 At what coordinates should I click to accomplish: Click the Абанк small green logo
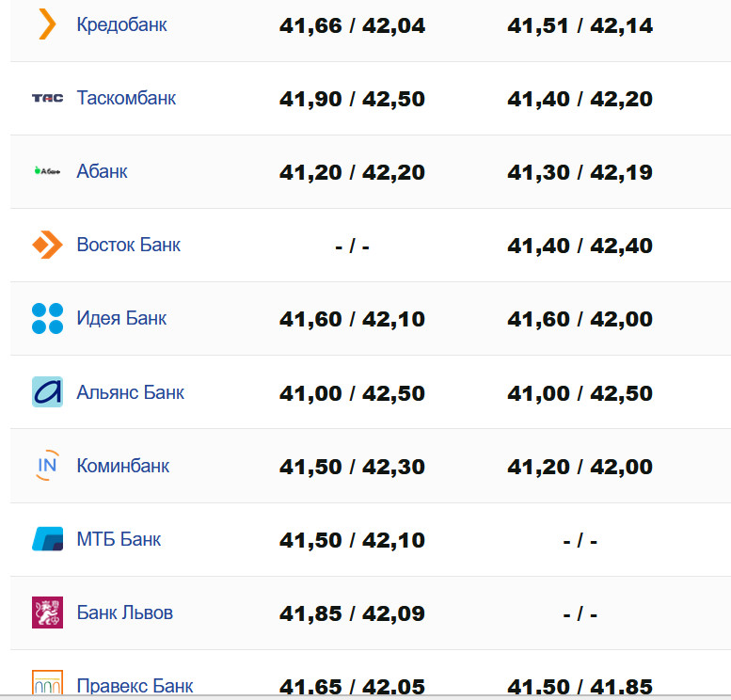(47, 171)
